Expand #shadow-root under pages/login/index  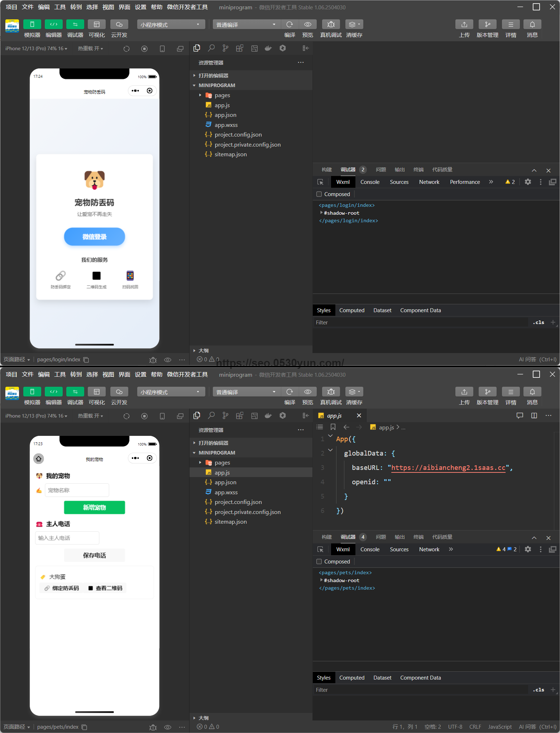point(321,213)
